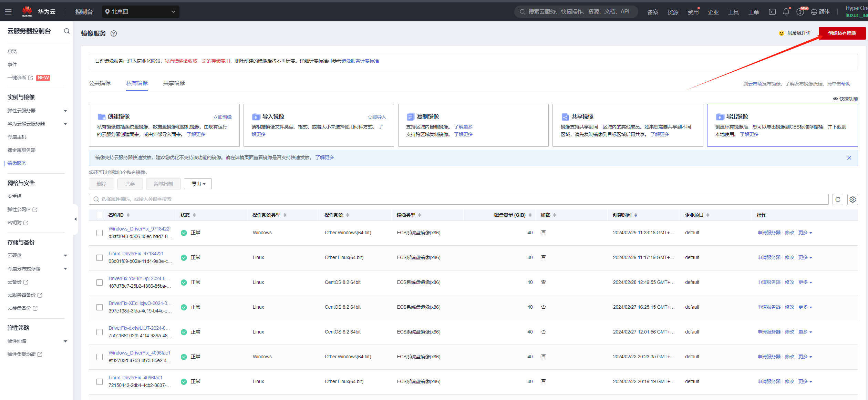
Task: Open the 镜像服务计费标准 link
Action: [x=360, y=61]
